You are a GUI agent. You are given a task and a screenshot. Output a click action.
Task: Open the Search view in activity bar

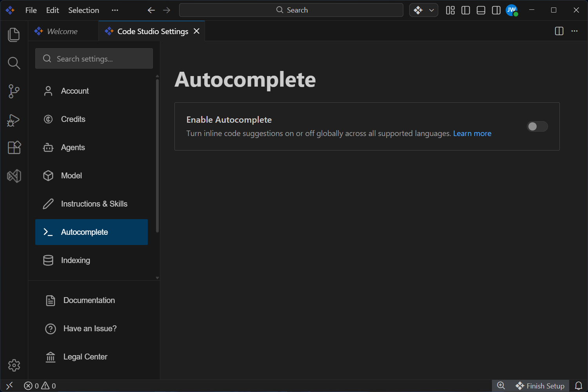pos(14,63)
